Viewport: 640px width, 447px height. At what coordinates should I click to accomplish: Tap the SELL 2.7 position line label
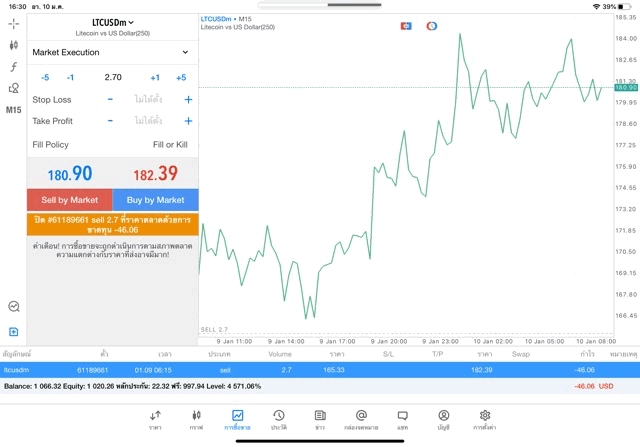click(214, 329)
